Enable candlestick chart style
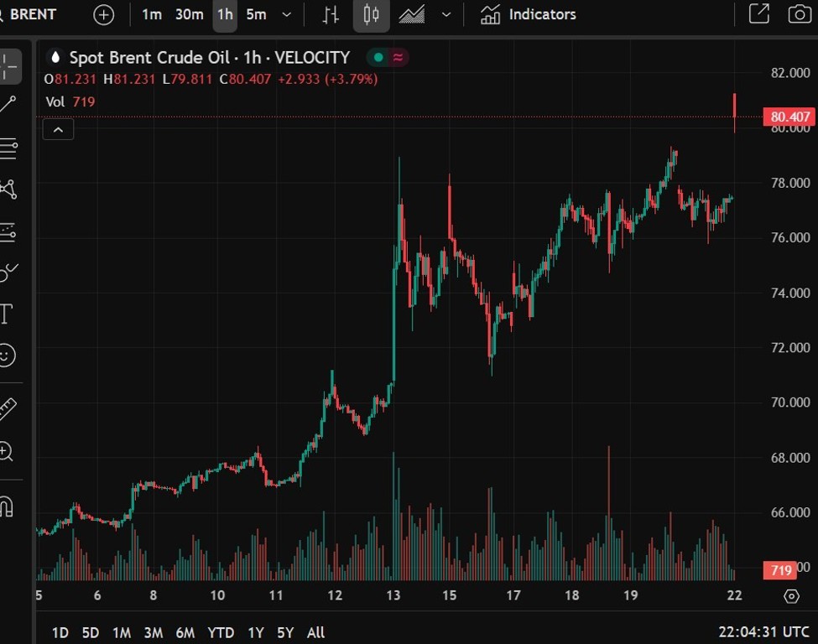 click(370, 14)
